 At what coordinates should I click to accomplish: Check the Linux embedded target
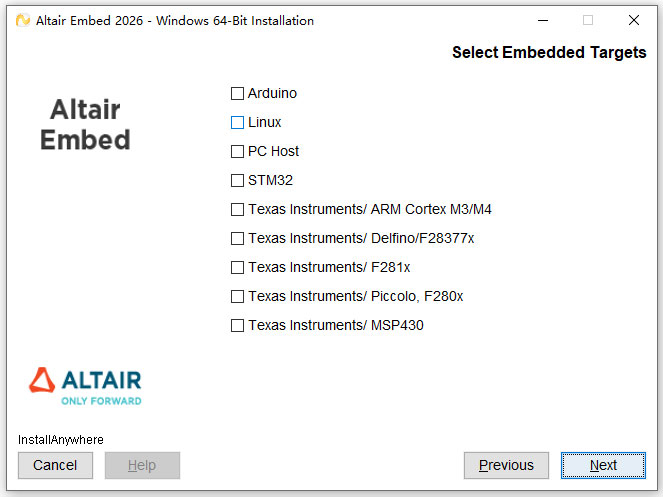coord(238,123)
